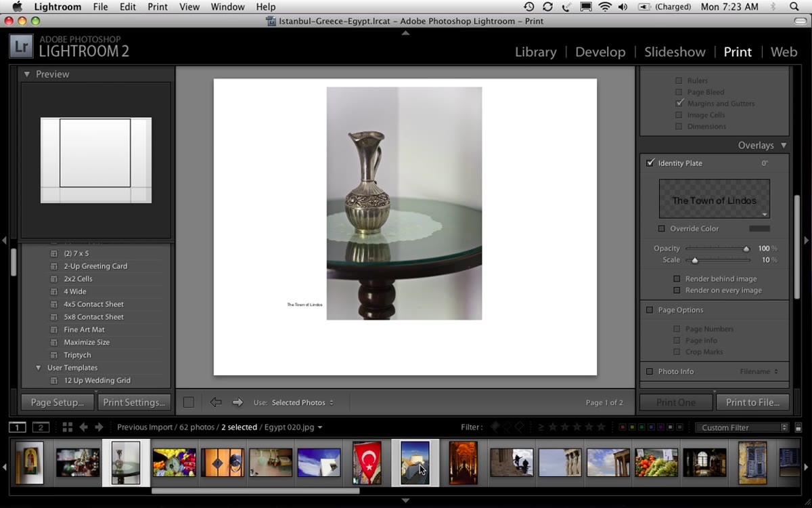Go forward using filmstrip right arrow
The width and height of the screenshot is (812, 508).
[99, 427]
